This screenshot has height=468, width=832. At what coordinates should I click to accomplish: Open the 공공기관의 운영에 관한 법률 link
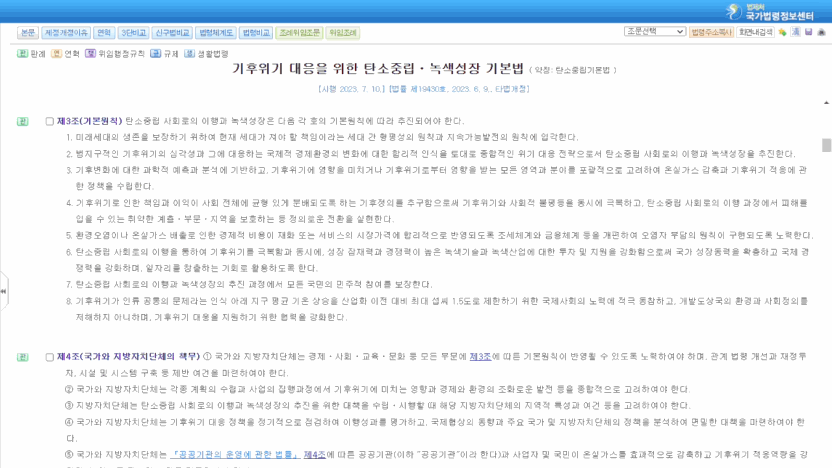coord(234,455)
